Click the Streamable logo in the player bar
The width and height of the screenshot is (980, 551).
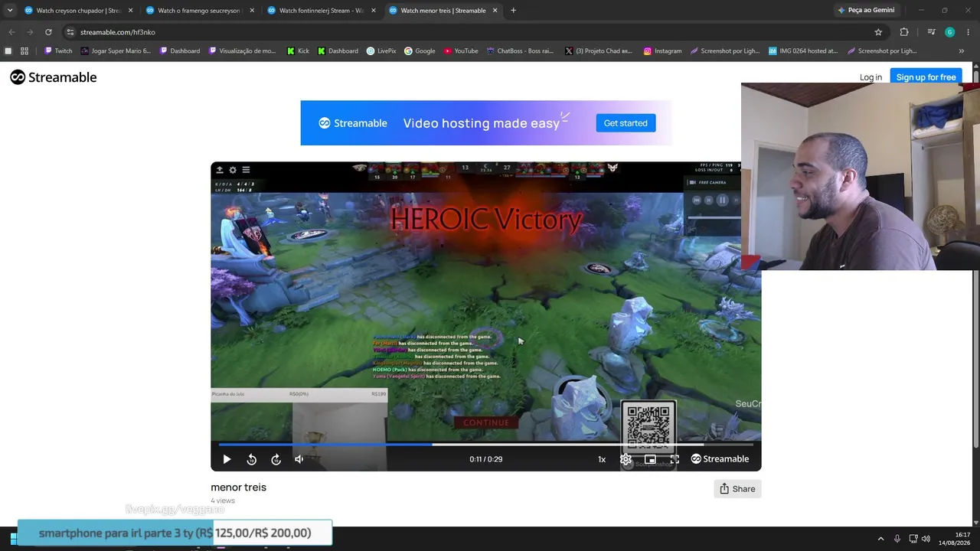tap(720, 459)
